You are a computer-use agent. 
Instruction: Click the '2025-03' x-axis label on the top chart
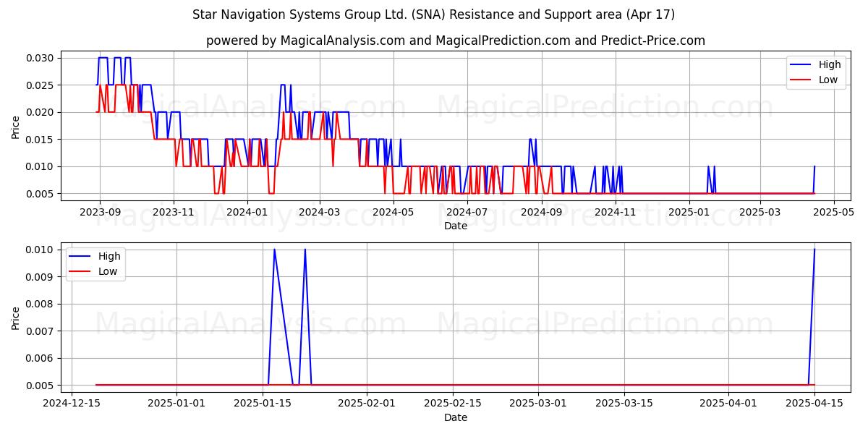coord(761,212)
